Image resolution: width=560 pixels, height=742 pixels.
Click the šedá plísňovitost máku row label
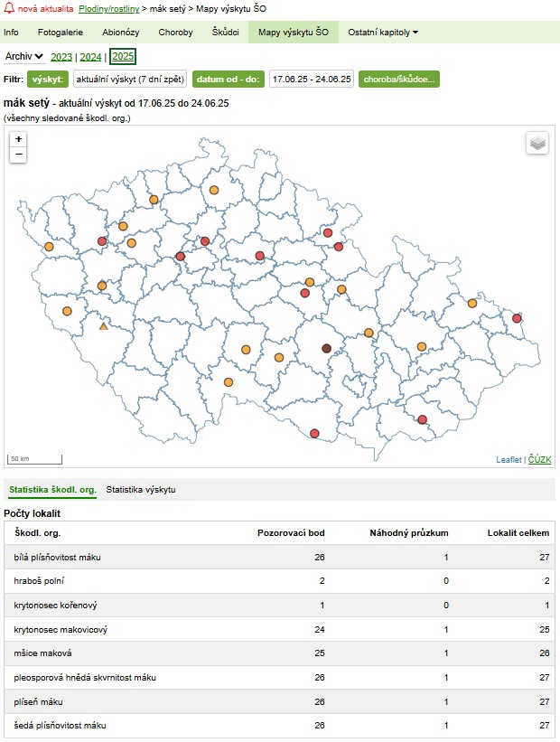pos(60,725)
